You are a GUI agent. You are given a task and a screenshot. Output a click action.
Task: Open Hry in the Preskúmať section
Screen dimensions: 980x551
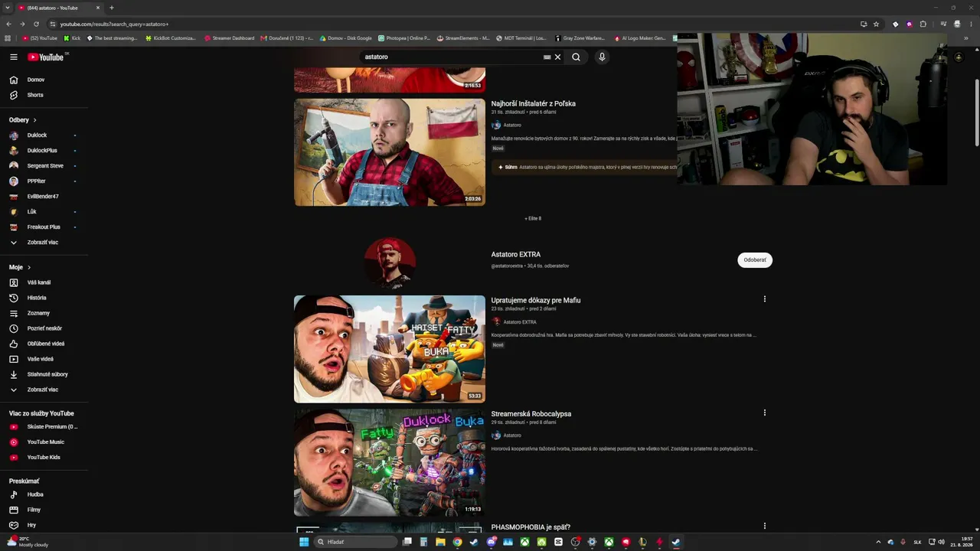click(31, 525)
